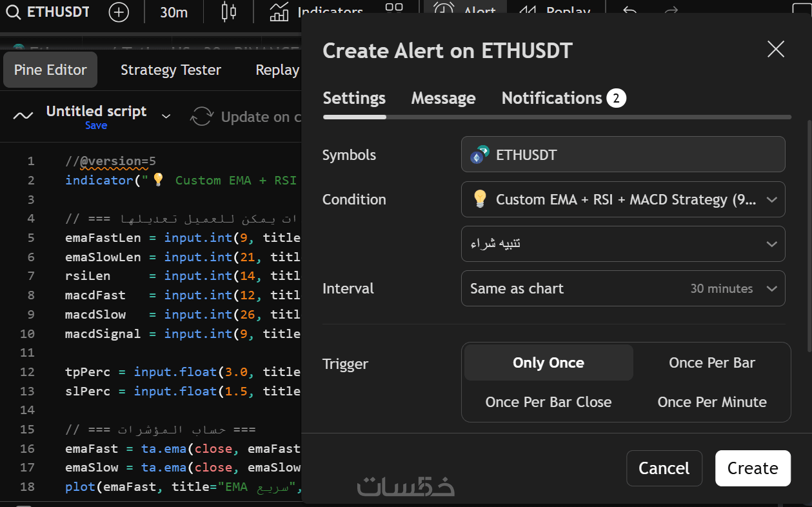The image size is (812, 507).
Task: Select the Once Per Minute trigger
Action: pyautogui.click(x=712, y=402)
